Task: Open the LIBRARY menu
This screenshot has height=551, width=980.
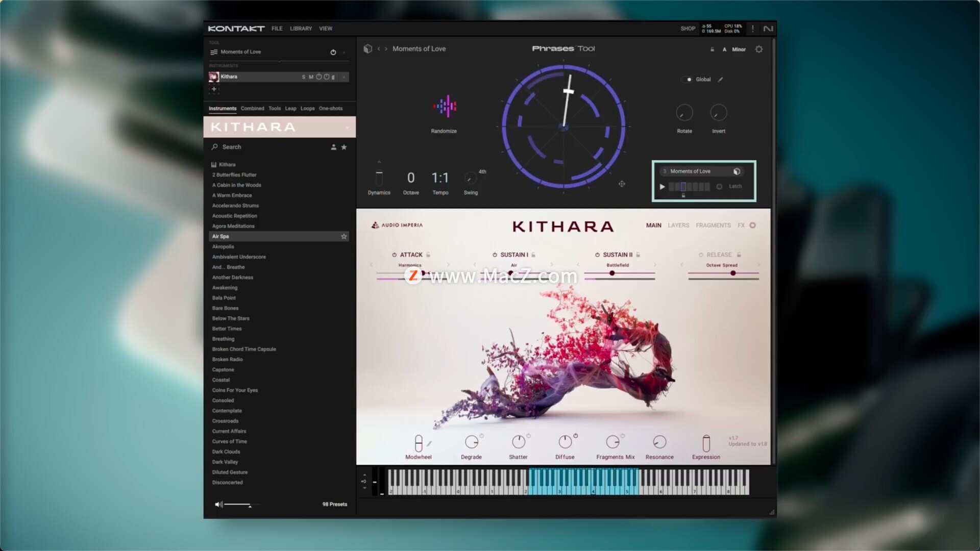Action: [x=301, y=29]
